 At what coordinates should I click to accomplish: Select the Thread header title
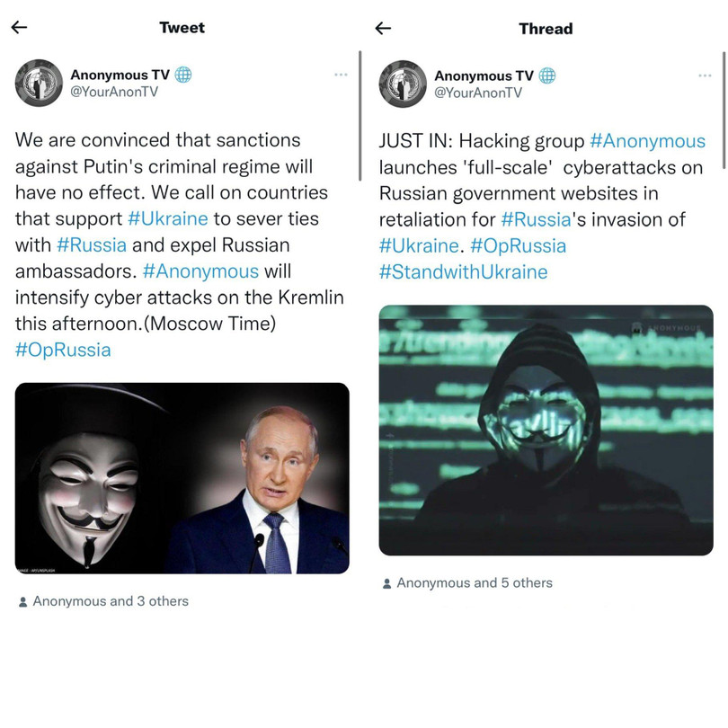[545, 29]
